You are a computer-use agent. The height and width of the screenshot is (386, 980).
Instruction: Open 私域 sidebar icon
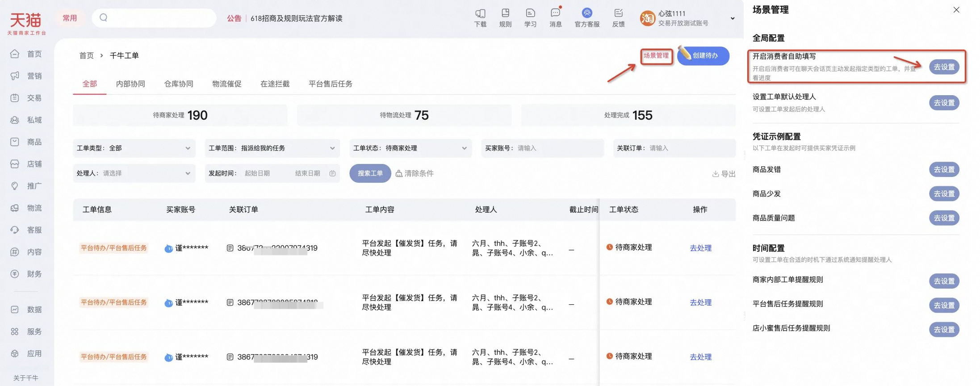coord(15,120)
